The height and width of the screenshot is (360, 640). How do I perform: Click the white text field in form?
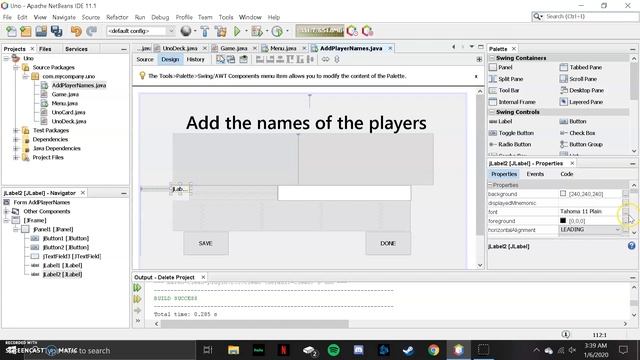point(344,193)
